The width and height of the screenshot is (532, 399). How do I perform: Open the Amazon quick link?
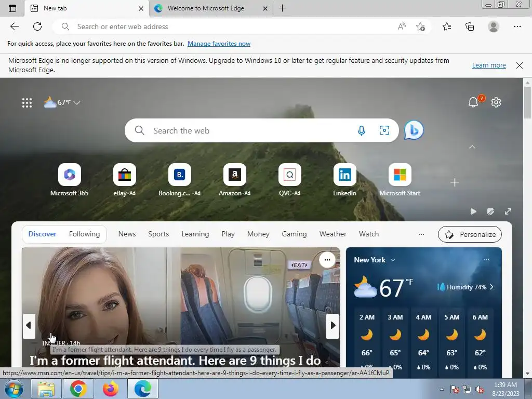point(234,180)
